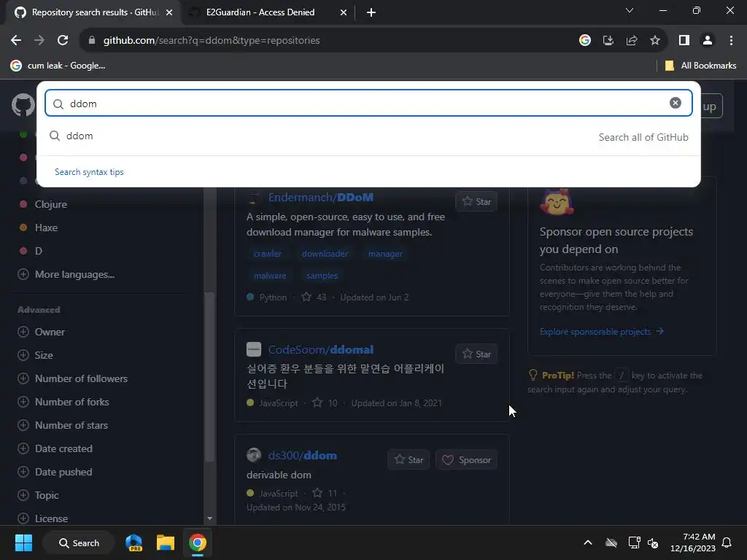Expand Date pushed filter
Screen dimensions: 747x560
[x=55, y=472]
